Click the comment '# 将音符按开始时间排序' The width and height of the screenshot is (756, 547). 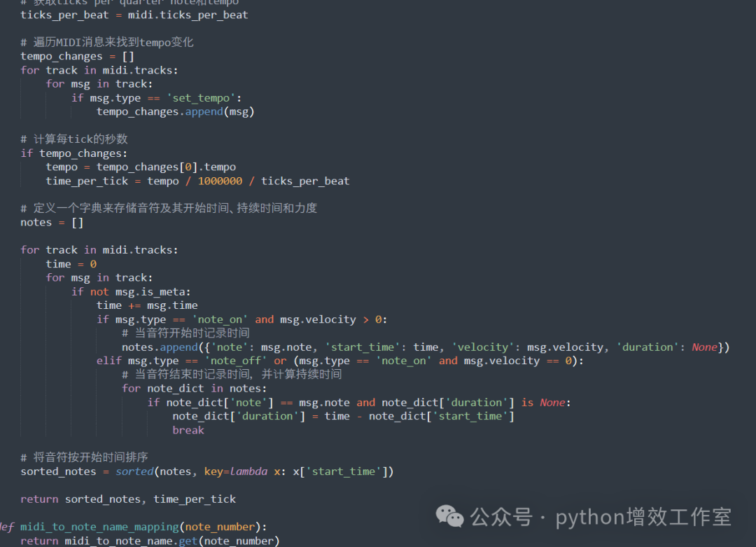tap(84, 458)
